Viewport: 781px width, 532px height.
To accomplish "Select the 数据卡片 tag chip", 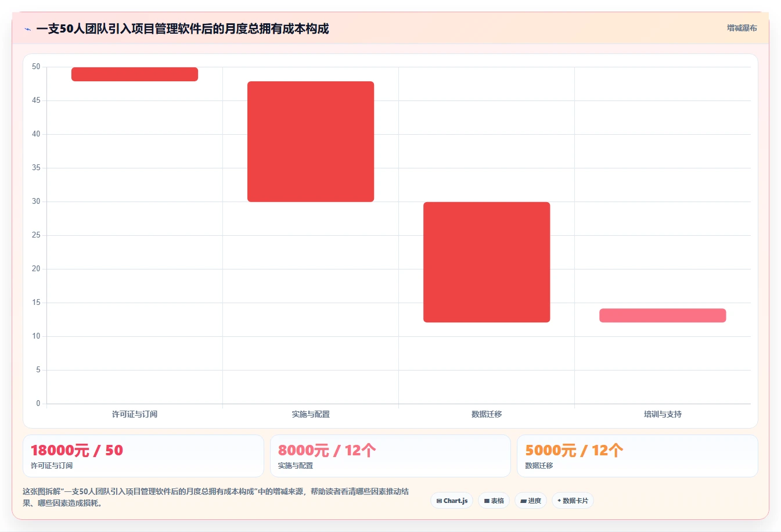I will pyautogui.click(x=573, y=501).
